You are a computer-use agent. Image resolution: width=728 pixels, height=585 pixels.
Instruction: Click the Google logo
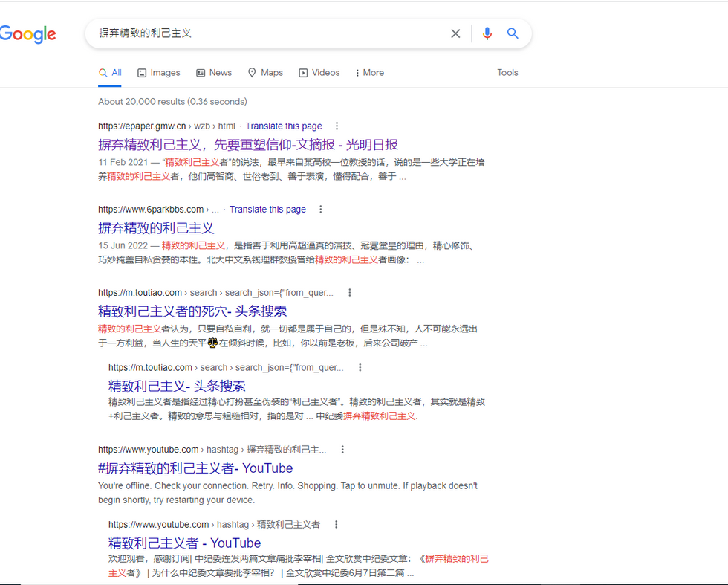tap(28, 34)
